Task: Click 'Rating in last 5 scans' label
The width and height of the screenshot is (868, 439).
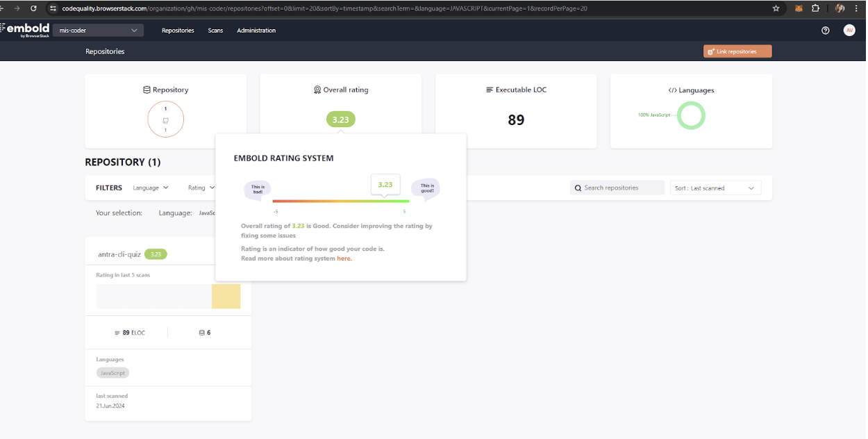Action: coord(123,275)
